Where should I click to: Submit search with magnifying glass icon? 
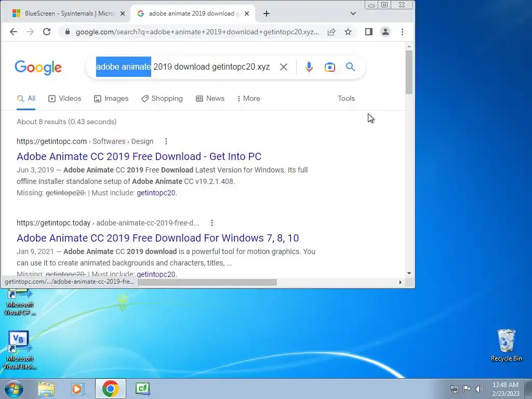351,67
